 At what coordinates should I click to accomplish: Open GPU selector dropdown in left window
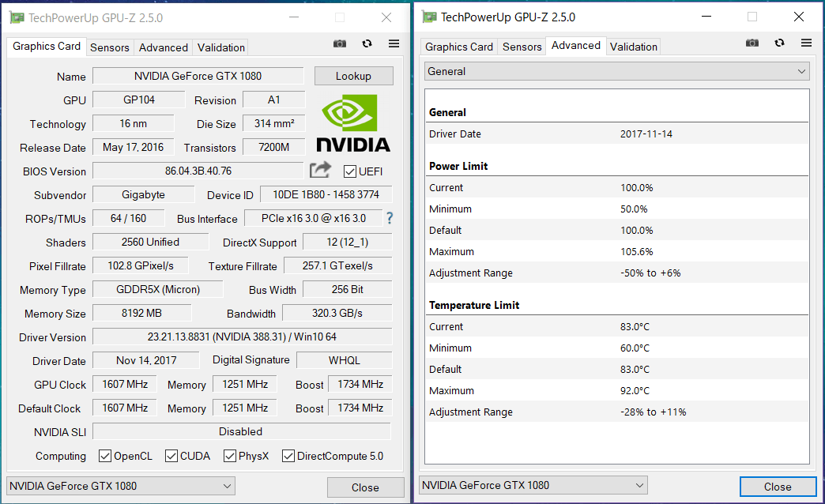click(x=120, y=486)
